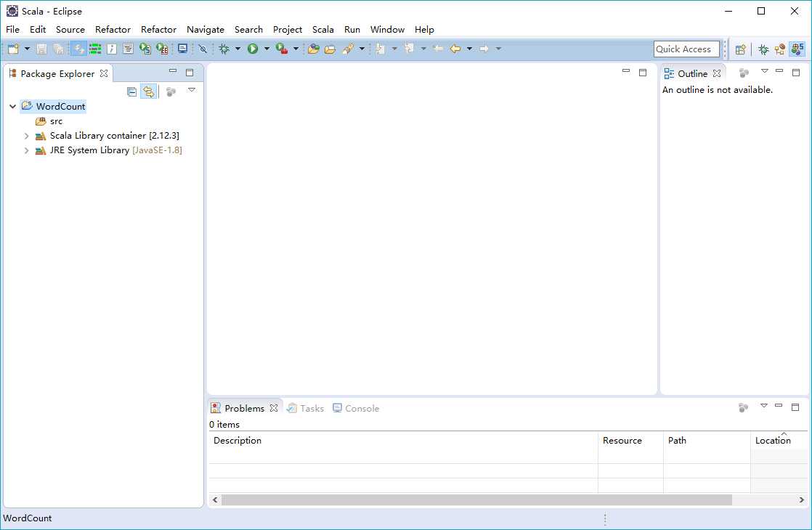Open the Search flashlight dropdown arrow
The height and width of the screenshot is (530, 812).
(x=362, y=49)
